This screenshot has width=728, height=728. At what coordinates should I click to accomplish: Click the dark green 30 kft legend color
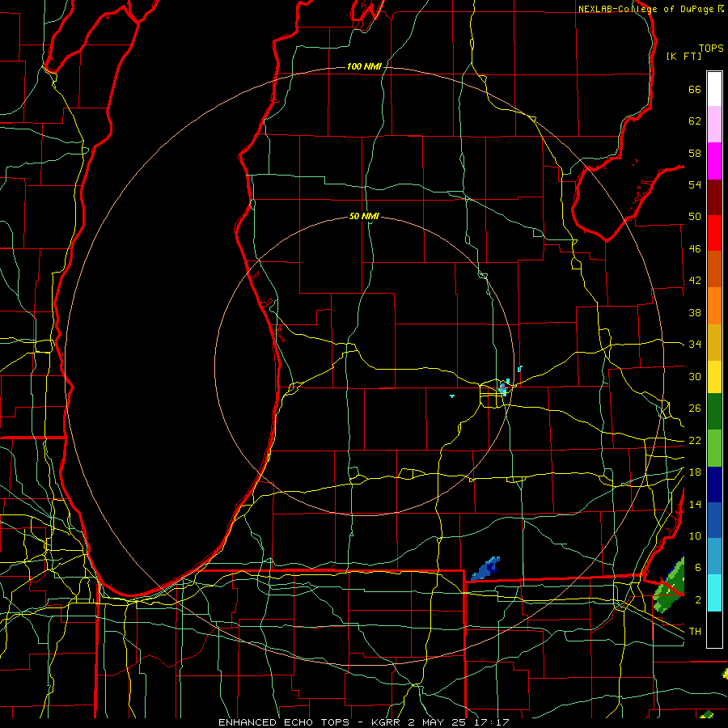[714, 412]
